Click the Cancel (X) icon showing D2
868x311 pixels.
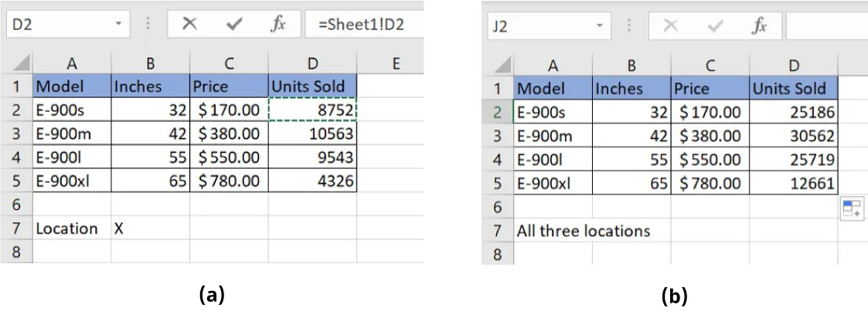[x=189, y=24]
